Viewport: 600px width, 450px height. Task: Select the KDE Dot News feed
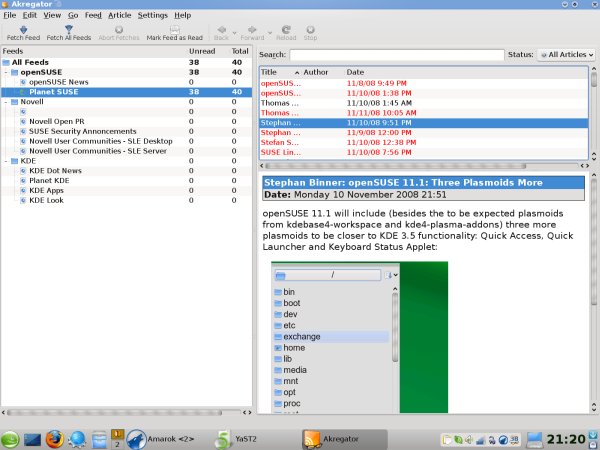55,171
